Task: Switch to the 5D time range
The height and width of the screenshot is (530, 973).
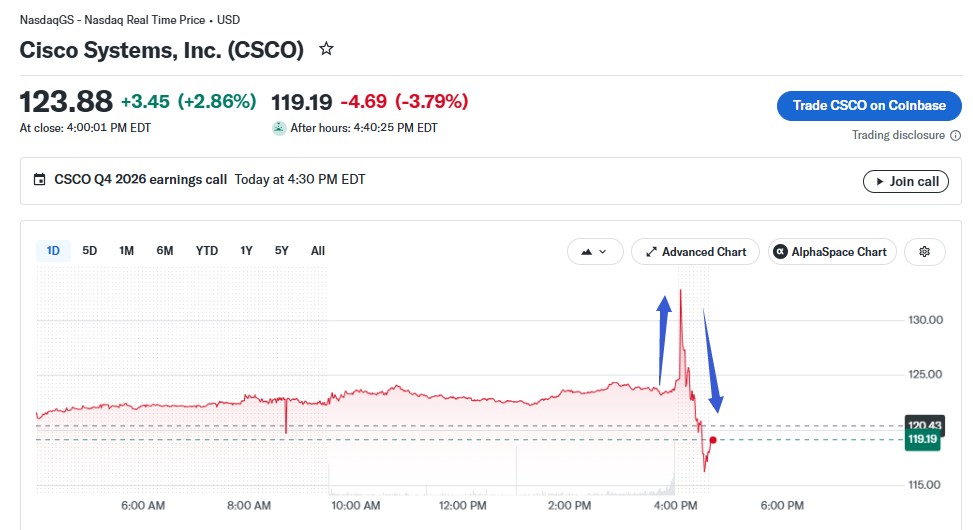Action: [89, 251]
